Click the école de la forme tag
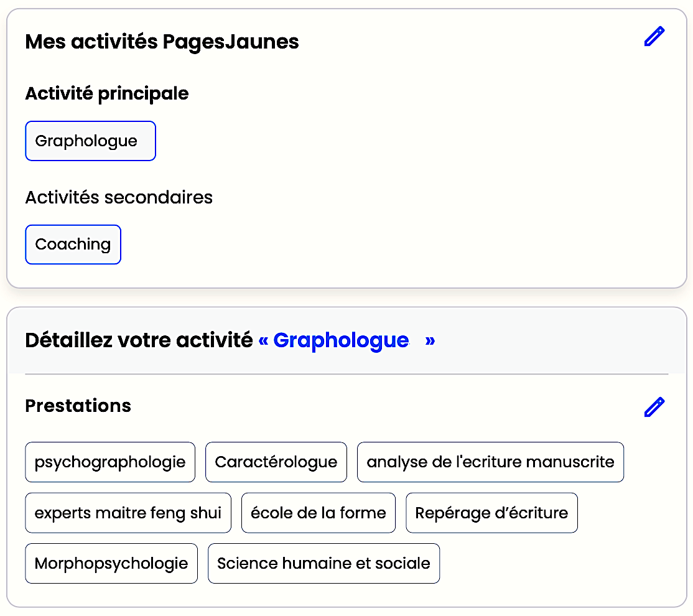Viewport: 693px width, 616px height. 319,513
